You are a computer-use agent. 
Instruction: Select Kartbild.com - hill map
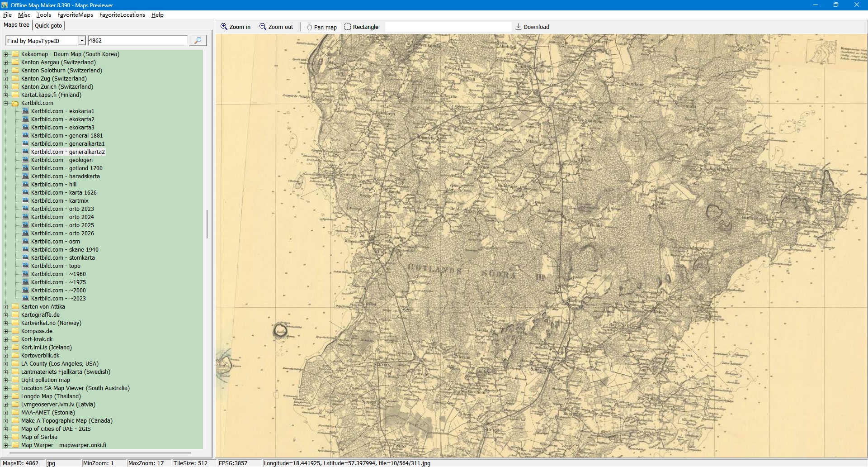click(54, 185)
